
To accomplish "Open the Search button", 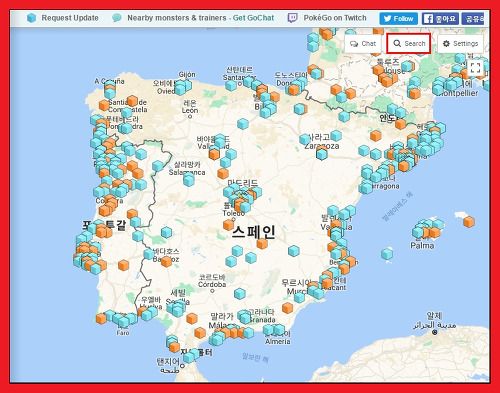I will 409,43.
